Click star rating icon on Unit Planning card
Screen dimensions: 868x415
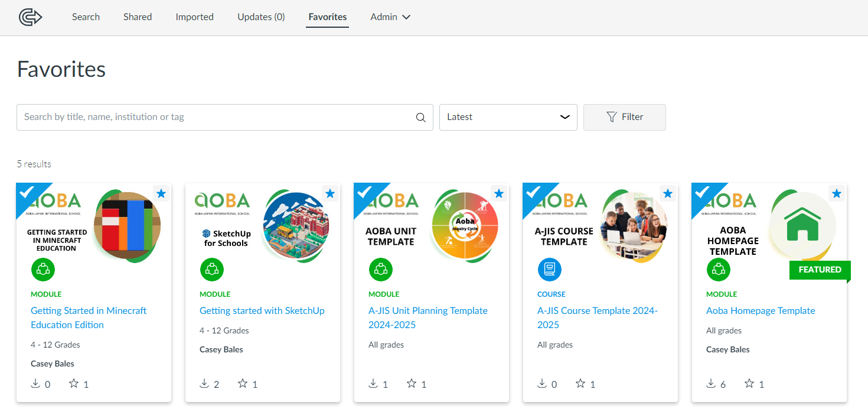[x=412, y=384]
